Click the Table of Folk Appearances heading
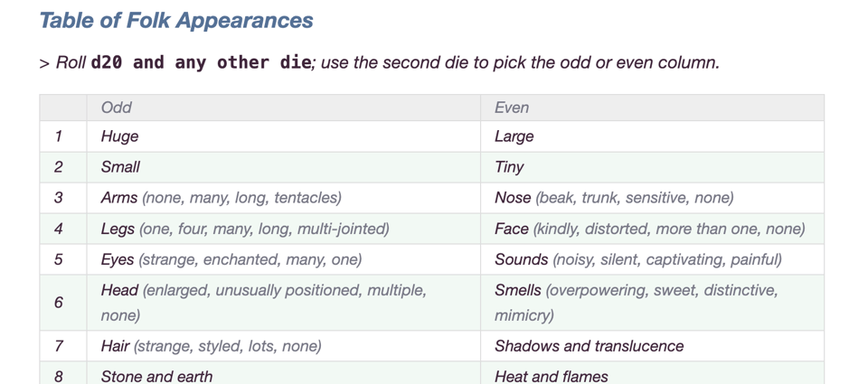Image resolution: width=868 pixels, height=384 pixels. pos(176,21)
